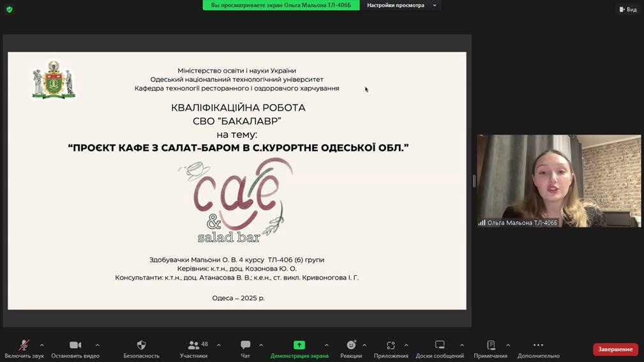Click text 'КВАЛІФІКАЦІЙНА РОБОТА'
The image size is (644, 362).
[x=238, y=108]
